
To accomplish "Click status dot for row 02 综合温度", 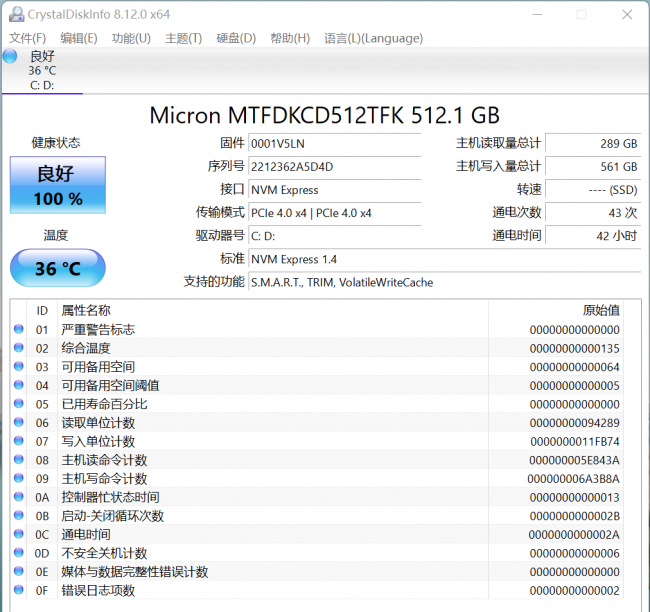I will (19, 348).
